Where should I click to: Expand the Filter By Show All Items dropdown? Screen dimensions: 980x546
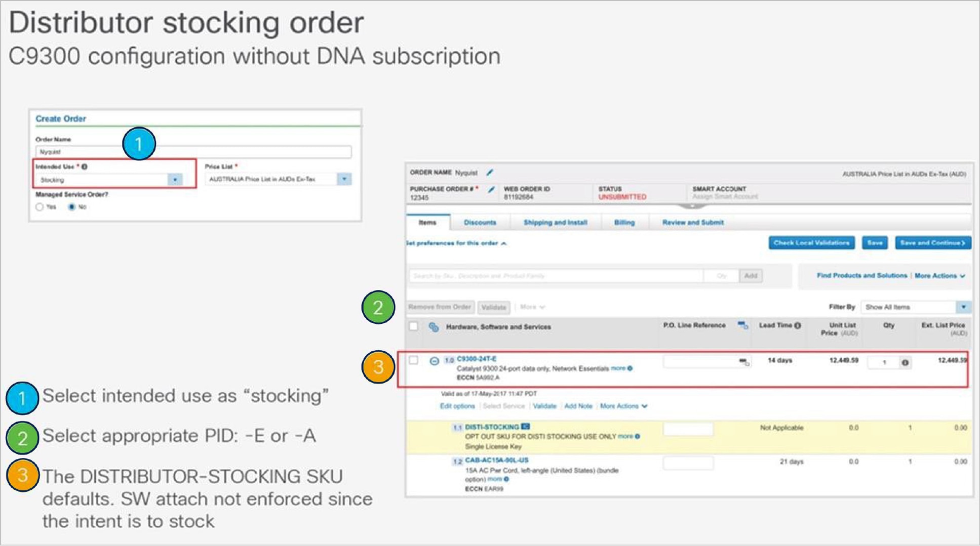click(x=963, y=307)
